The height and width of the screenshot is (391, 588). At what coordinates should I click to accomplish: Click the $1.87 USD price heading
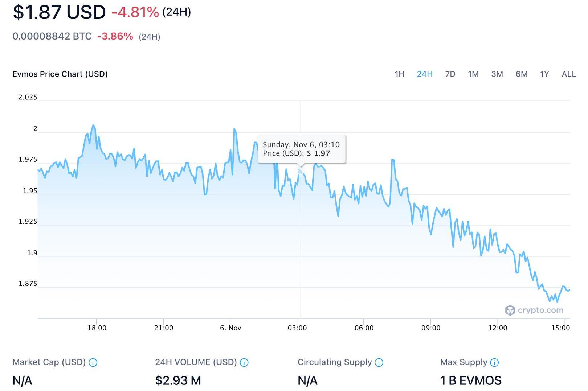point(59,12)
